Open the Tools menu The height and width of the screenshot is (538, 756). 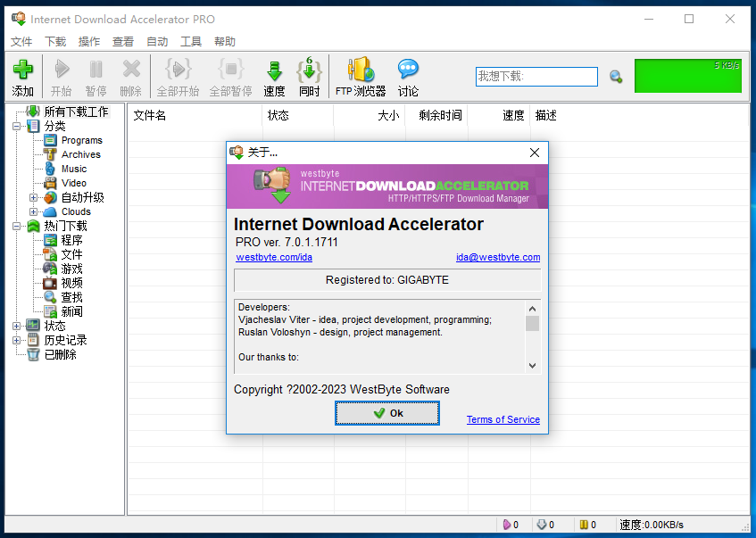click(x=191, y=41)
